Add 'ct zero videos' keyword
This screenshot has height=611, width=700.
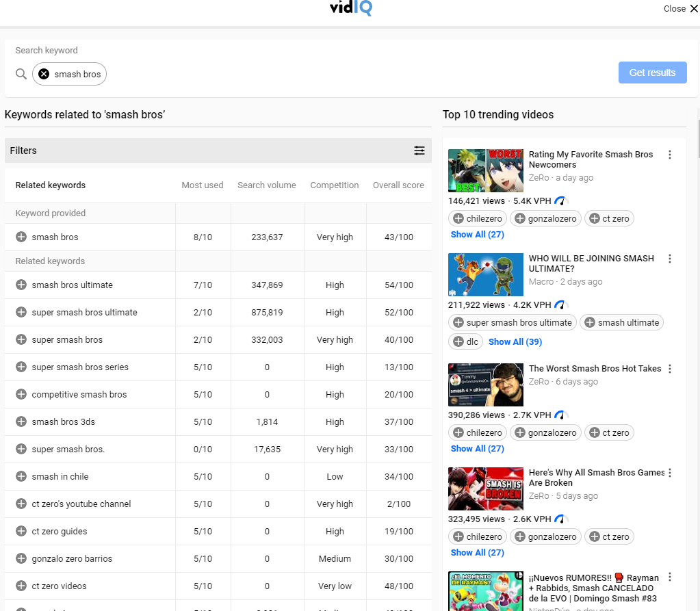(21, 586)
